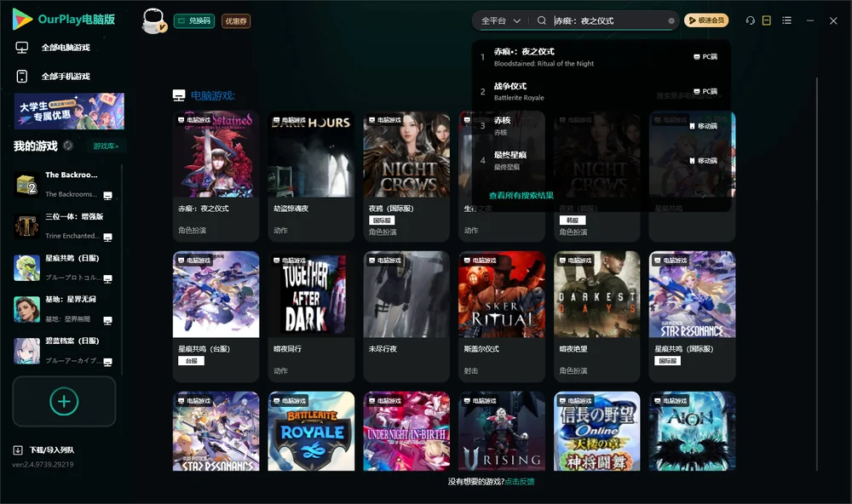Click the PC icon on 碧蓝档案 (日服) row
This screenshot has height=504, width=852.
107,363
